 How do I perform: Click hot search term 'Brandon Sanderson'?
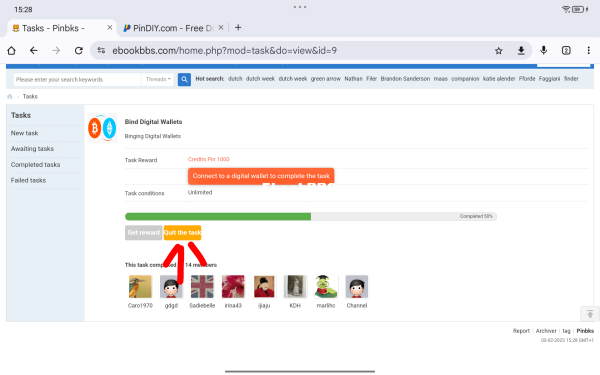pos(405,78)
